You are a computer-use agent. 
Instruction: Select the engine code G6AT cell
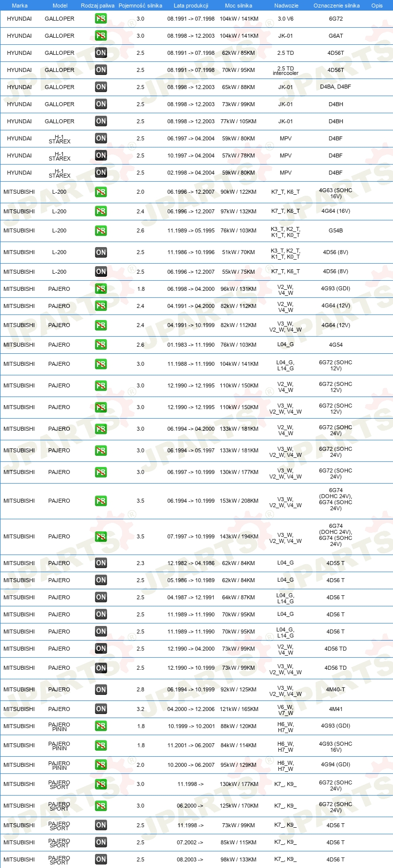[x=336, y=36]
